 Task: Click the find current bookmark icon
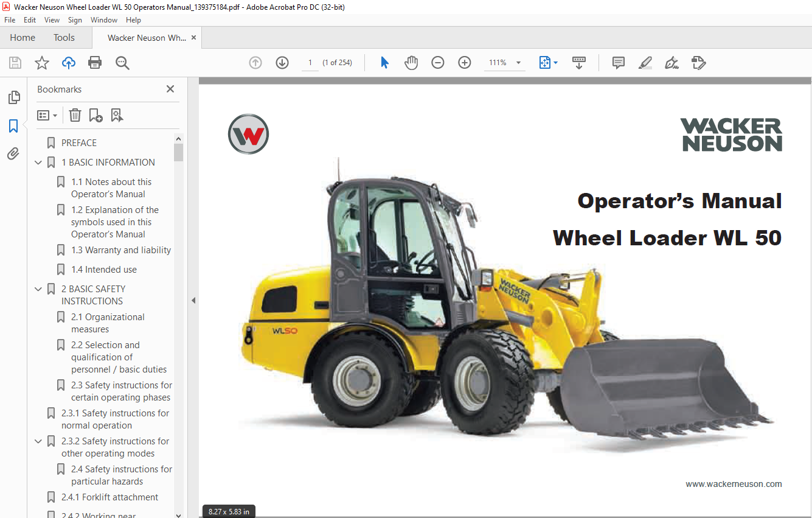[x=117, y=115]
